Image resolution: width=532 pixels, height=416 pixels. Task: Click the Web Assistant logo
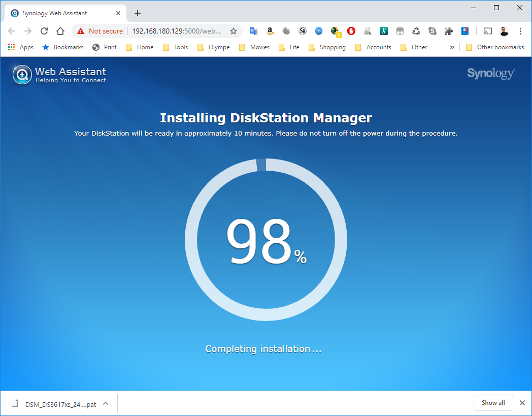tap(59, 75)
